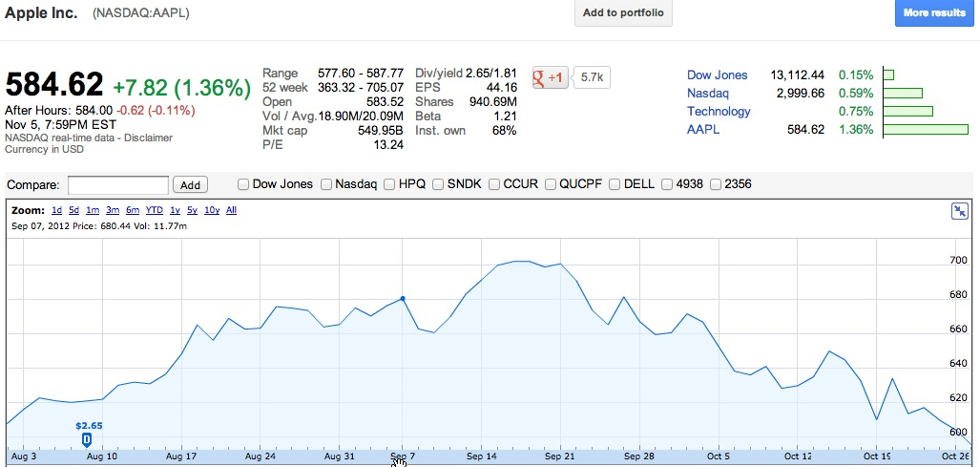
Task: Click the After Hours price line
Action: coord(100,111)
